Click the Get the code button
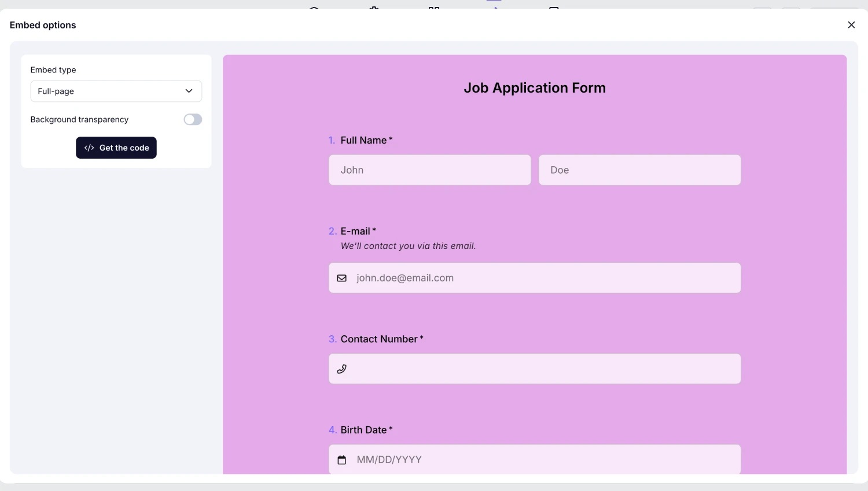Image resolution: width=868 pixels, height=491 pixels. (x=116, y=148)
